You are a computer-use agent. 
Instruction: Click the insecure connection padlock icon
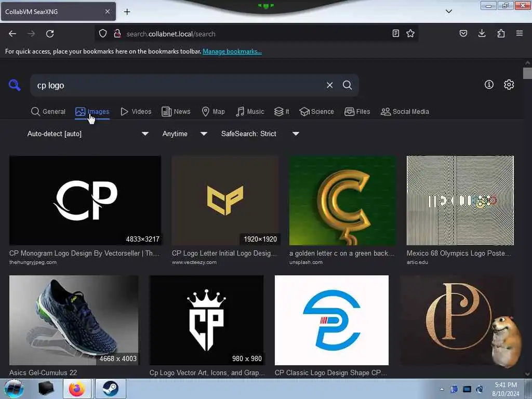pyautogui.click(x=117, y=33)
